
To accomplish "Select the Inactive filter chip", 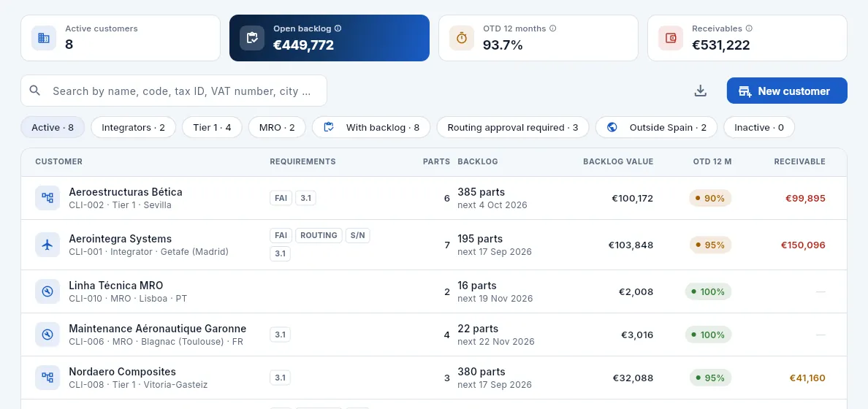I will pyautogui.click(x=759, y=127).
